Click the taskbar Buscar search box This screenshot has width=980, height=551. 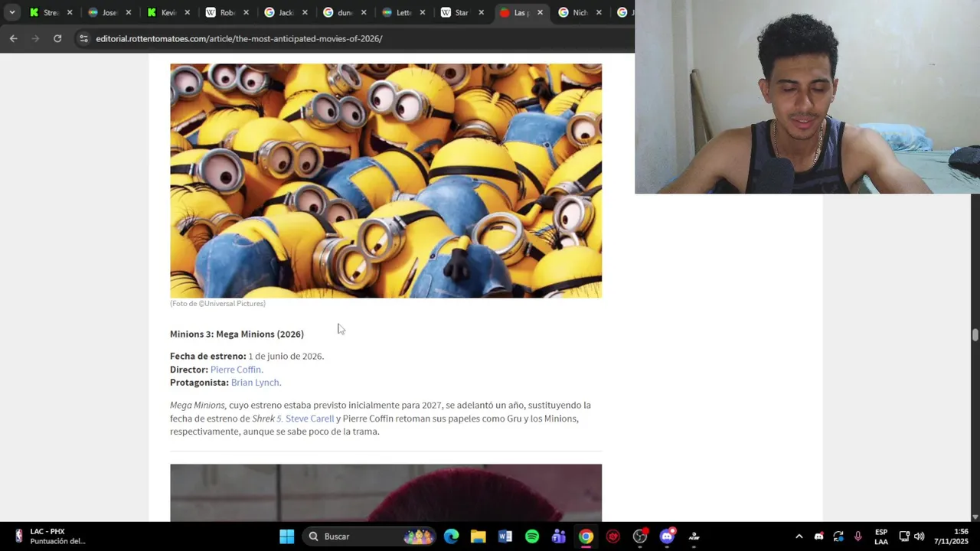coord(371,536)
